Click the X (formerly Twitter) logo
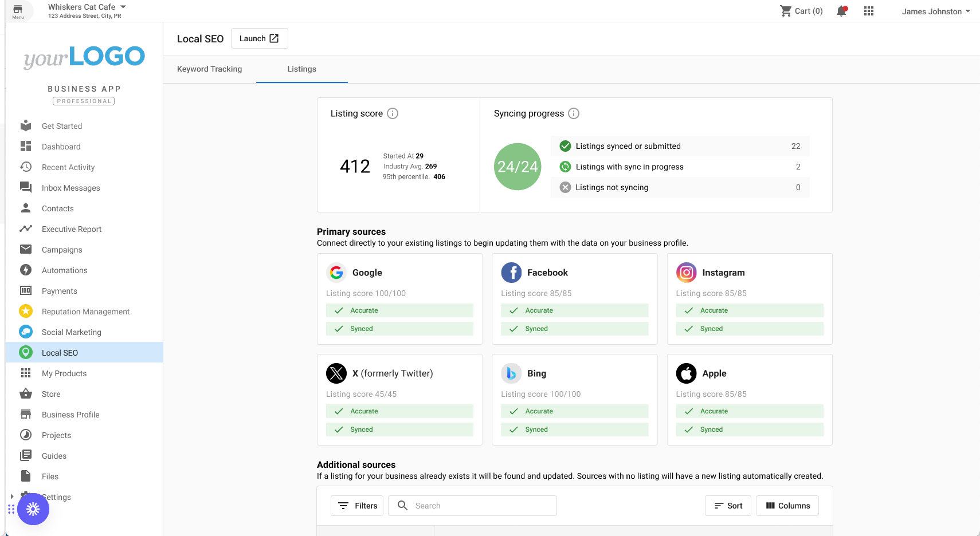The image size is (980, 536). (x=336, y=373)
